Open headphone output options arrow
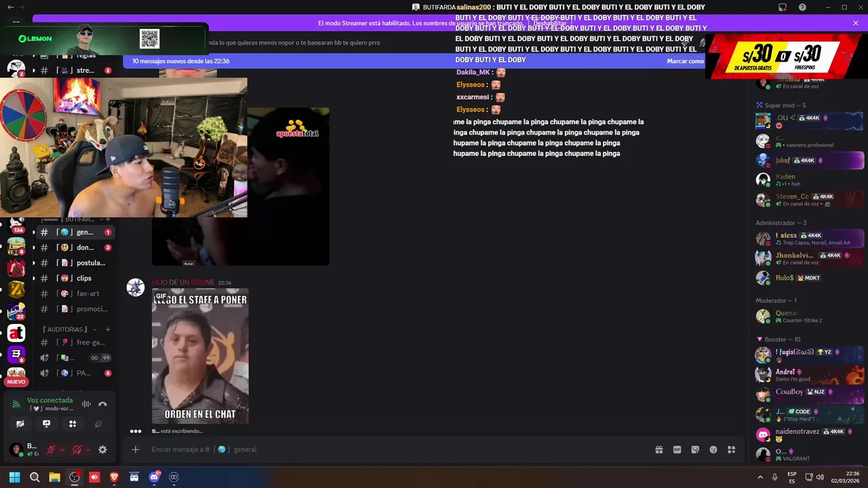The image size is (868, 488). [88, 449]
